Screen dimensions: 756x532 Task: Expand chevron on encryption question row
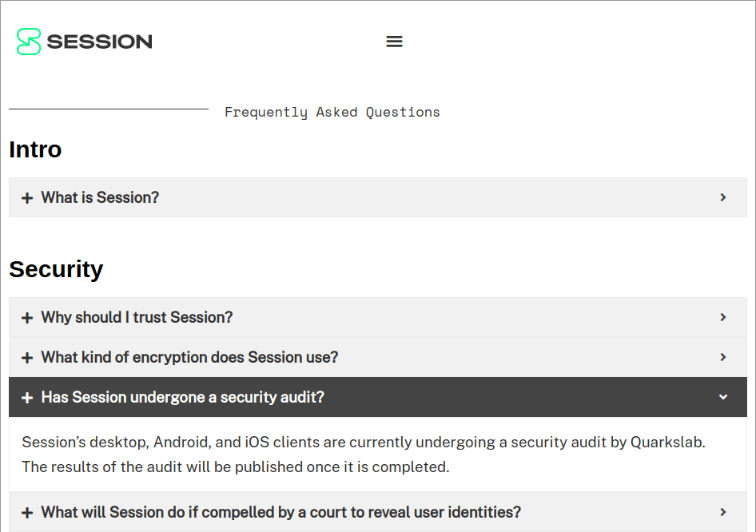[722, 357]
